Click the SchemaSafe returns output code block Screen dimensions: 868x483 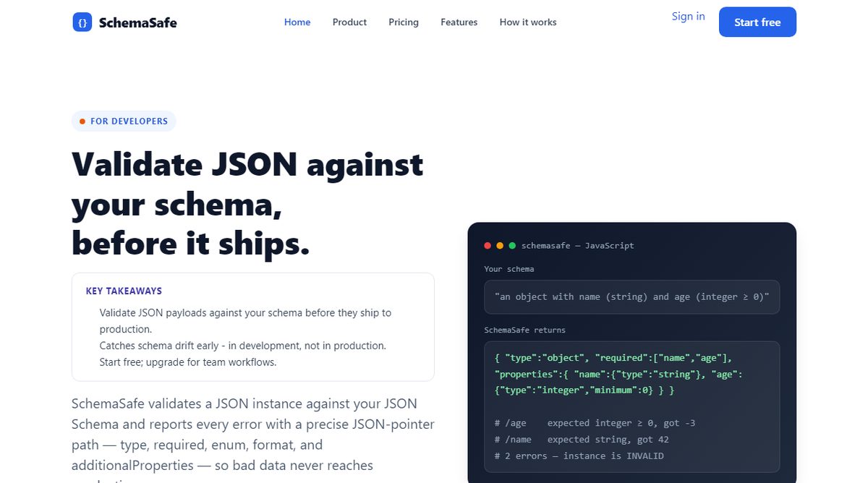click(x=632, y=406)
